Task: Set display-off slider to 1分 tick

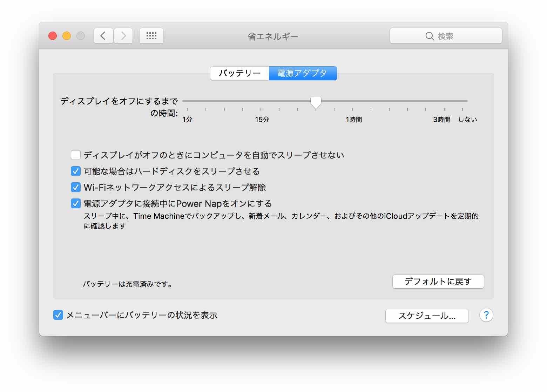Action: click(188, 101)
